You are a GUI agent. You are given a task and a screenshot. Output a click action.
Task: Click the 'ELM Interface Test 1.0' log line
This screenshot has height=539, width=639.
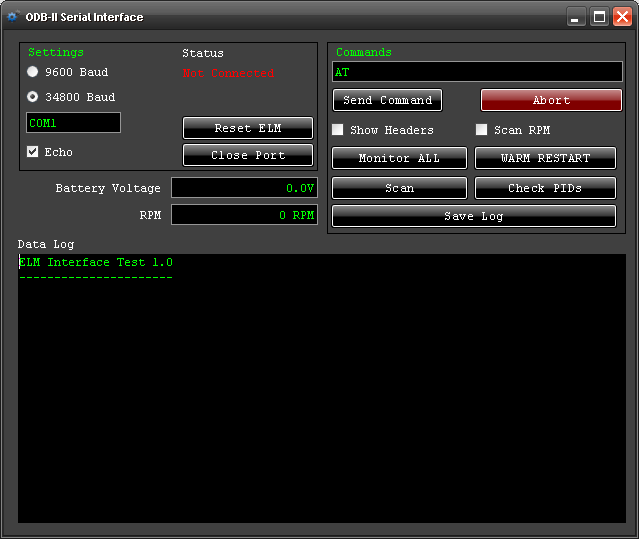[x=96, y=262]
